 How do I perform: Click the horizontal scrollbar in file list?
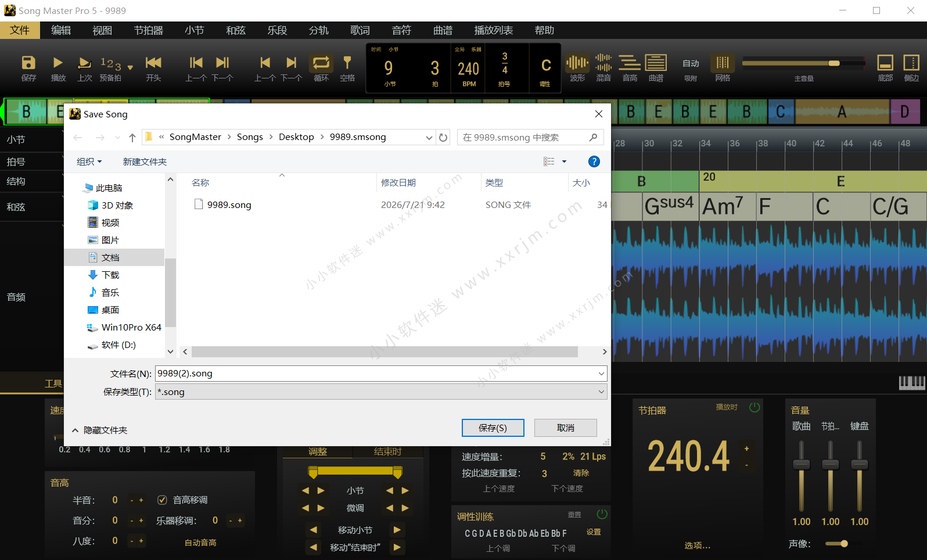point(385,351)
